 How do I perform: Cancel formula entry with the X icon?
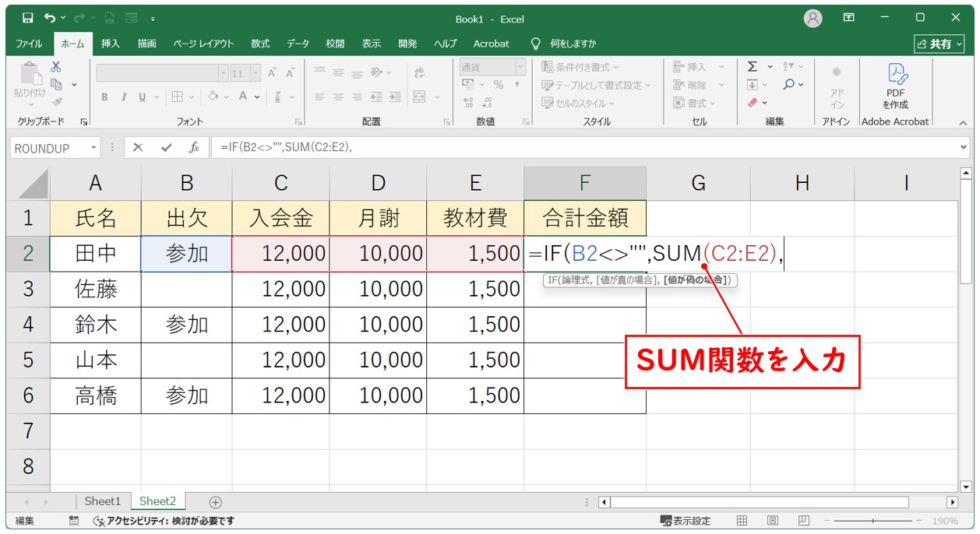pyautogui.click(x=138, y=148)
